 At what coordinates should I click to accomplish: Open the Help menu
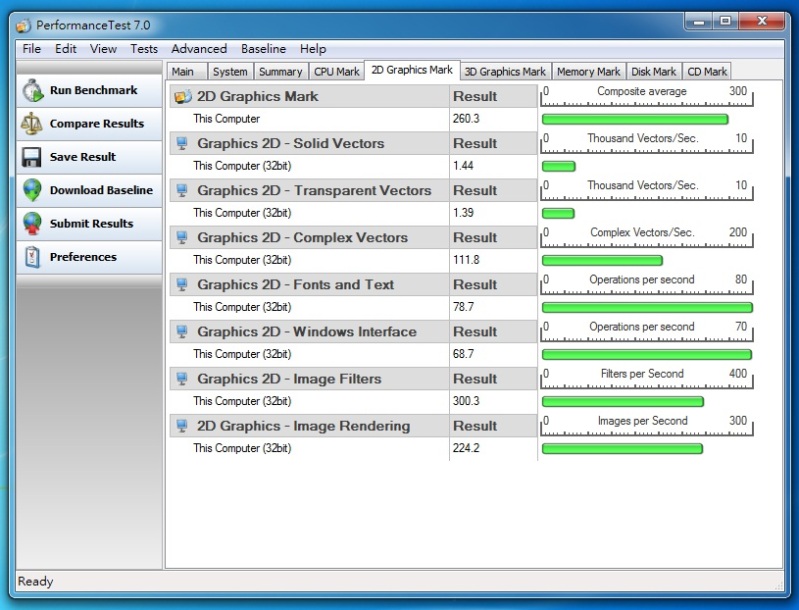313,49
